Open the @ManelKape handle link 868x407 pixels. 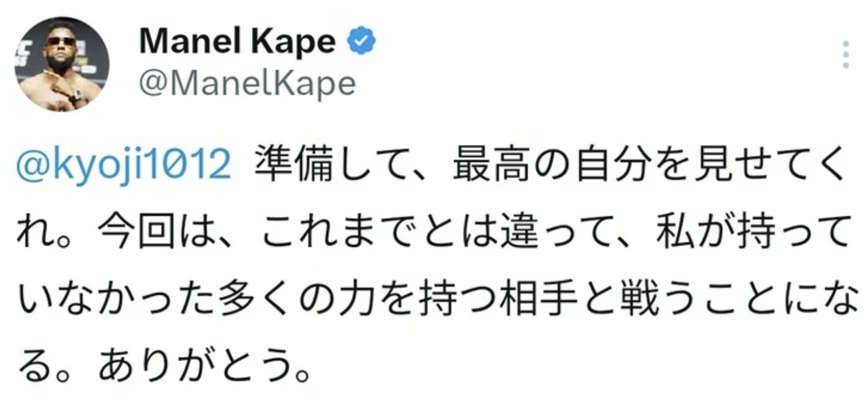pyautogui.click(x=247, y=82)
